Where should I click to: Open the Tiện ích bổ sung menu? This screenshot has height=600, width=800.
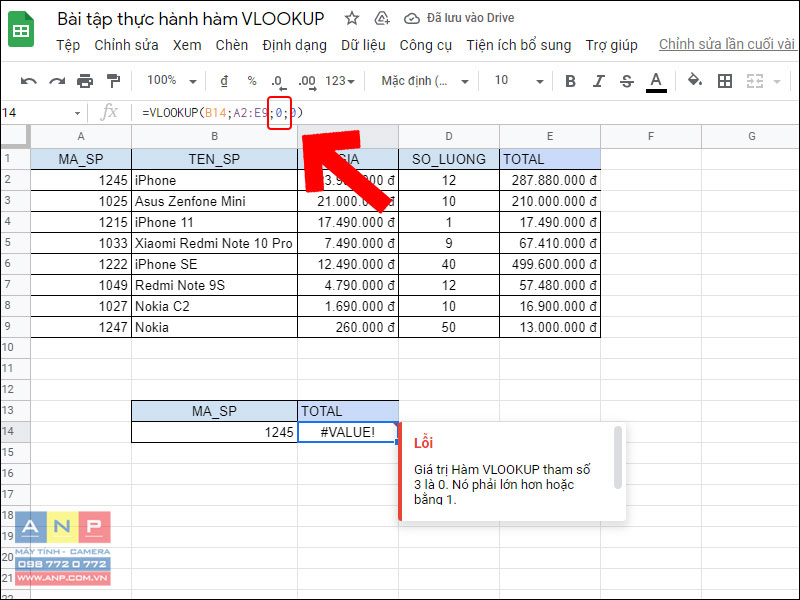click(518, 45)
